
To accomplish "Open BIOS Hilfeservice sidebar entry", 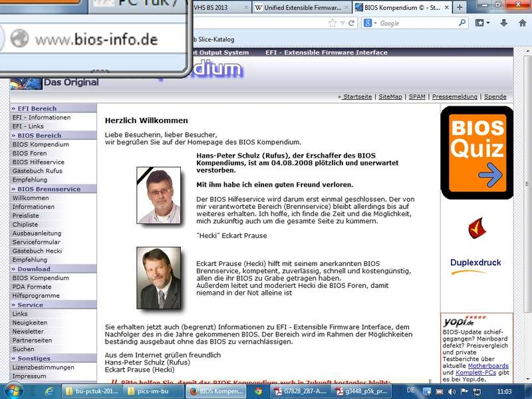I will [38, 162].
